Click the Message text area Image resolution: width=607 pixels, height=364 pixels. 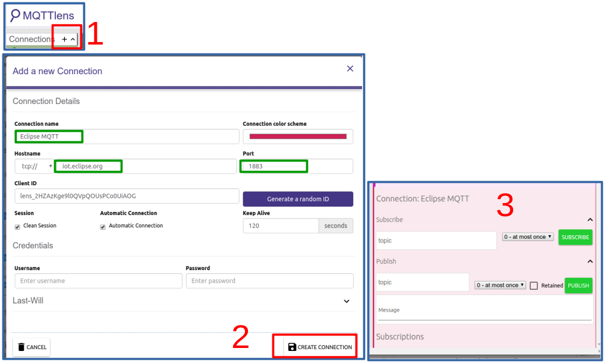tap(485, 309)
